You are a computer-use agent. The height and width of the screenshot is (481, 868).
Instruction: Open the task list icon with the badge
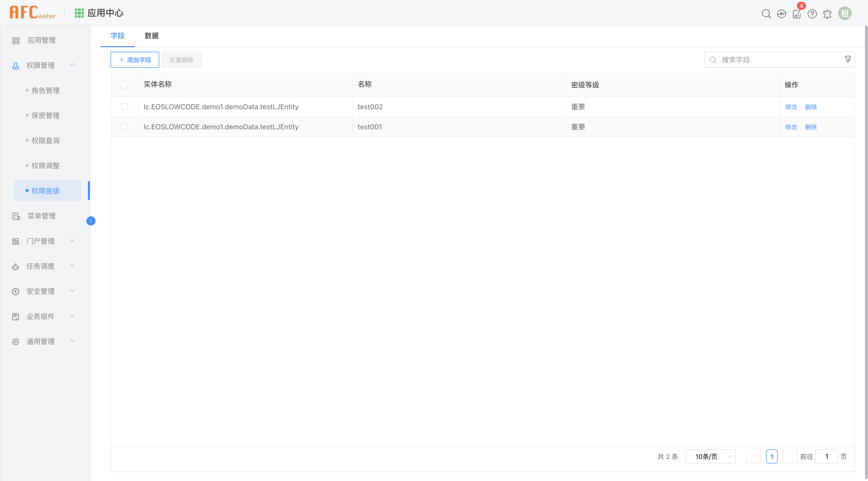click(797, 14)
